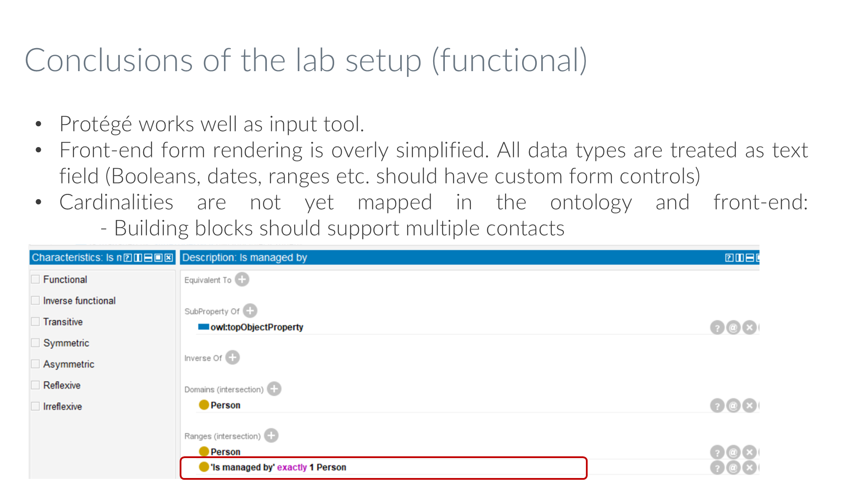Viewport: 868px width, 488px height.
Task: Add a Ranges intersection class
Action: click(x=271, y=435)
